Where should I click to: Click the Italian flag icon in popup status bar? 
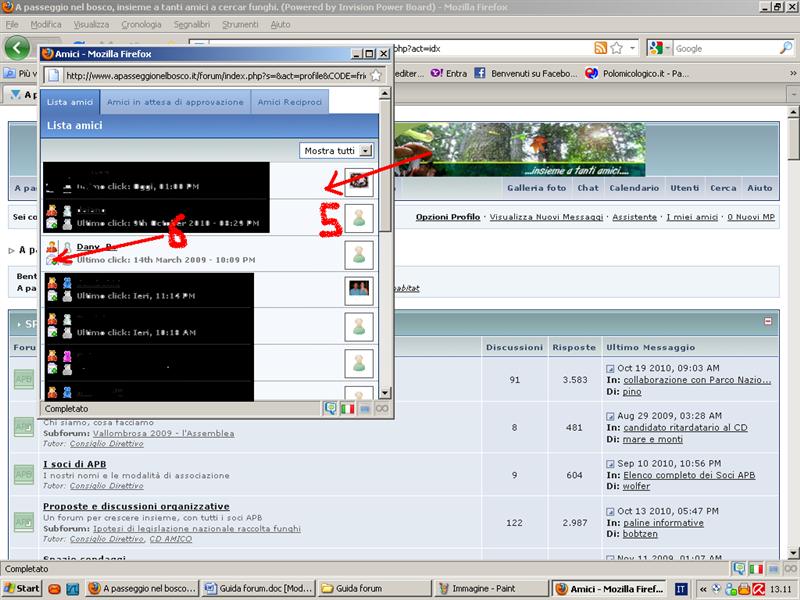[348, 409]
